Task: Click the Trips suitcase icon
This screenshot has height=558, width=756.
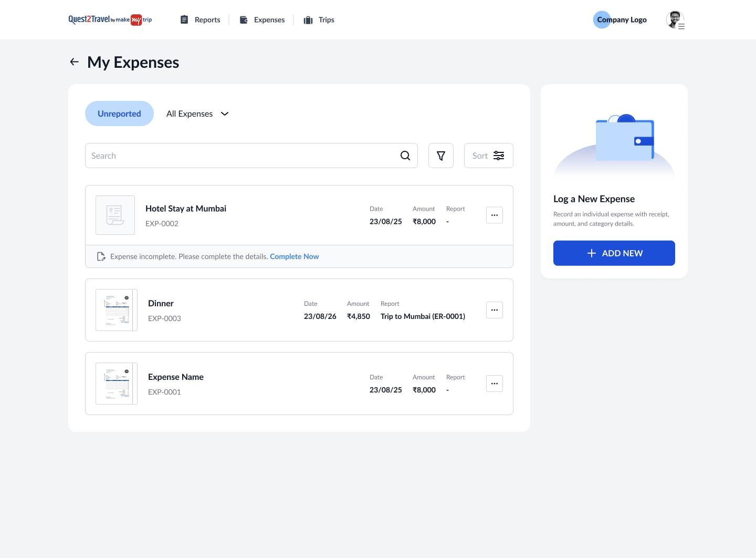Action: 308,20
